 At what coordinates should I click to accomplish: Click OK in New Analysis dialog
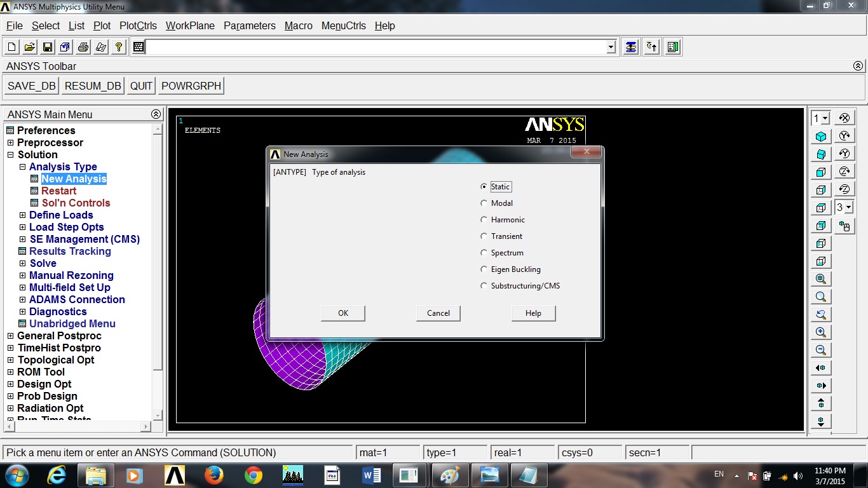tap(343, 313)
